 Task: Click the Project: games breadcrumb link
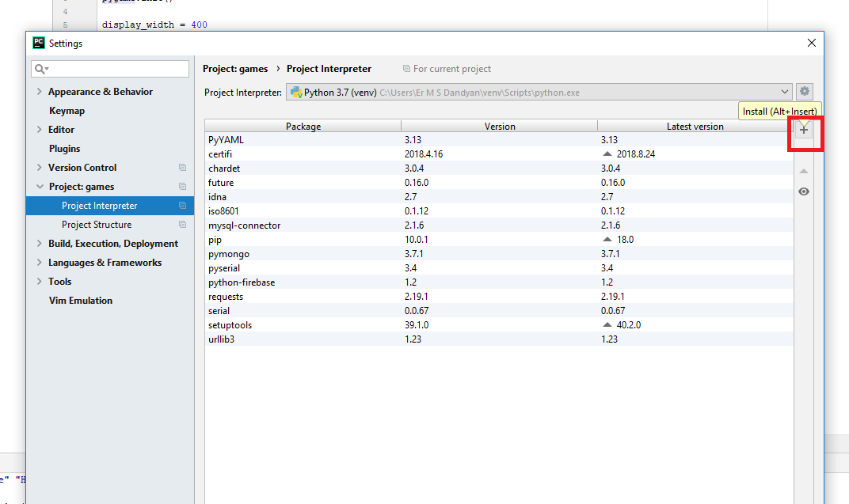234,68
